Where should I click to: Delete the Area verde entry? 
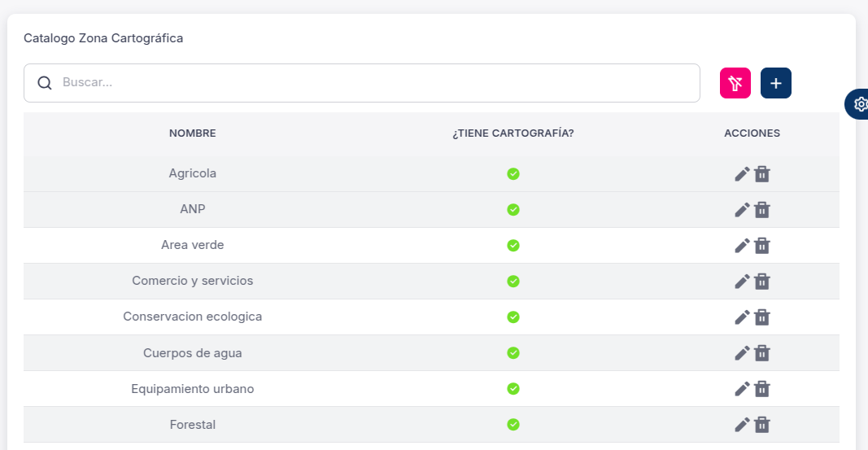click(x=762, y=245)
